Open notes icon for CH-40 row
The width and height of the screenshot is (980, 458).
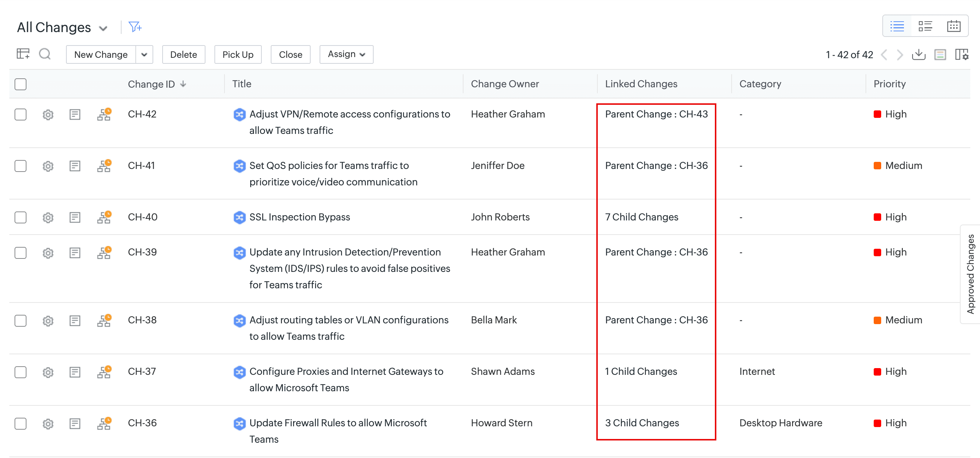75,217
